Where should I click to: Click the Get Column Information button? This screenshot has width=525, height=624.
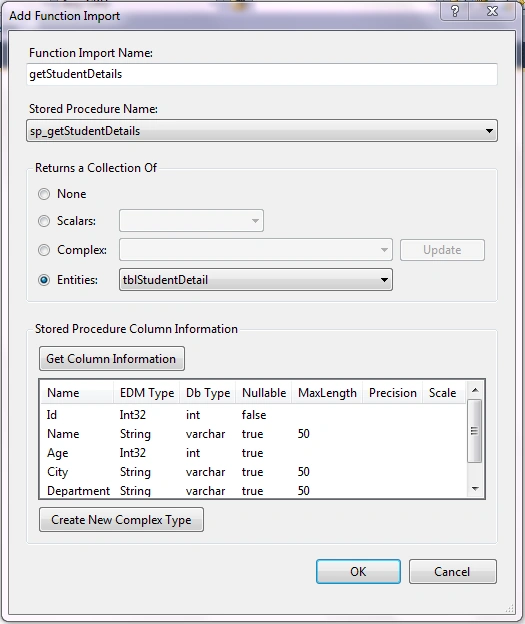click(112, 359)
